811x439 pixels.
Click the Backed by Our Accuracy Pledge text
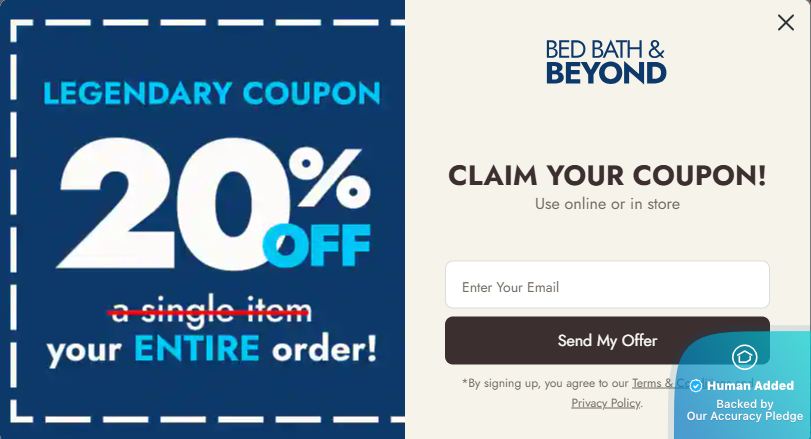point(744,410)
